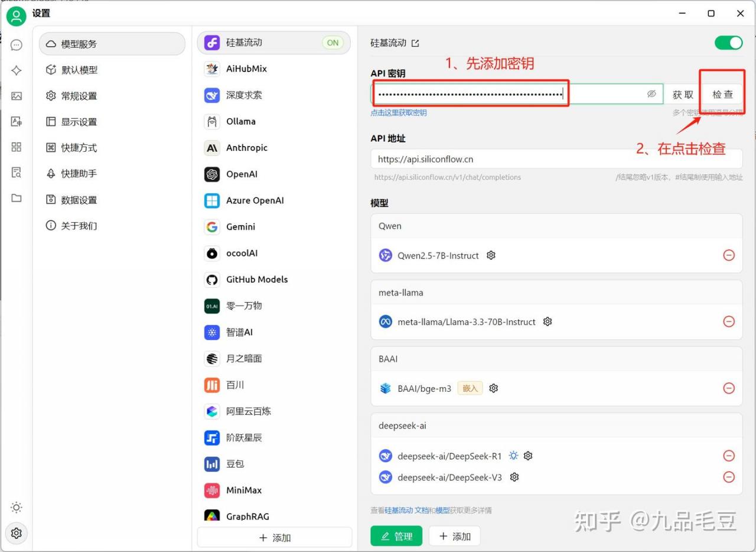
Task: Click 检查 button to verify key
Action: tap(722, 95)
